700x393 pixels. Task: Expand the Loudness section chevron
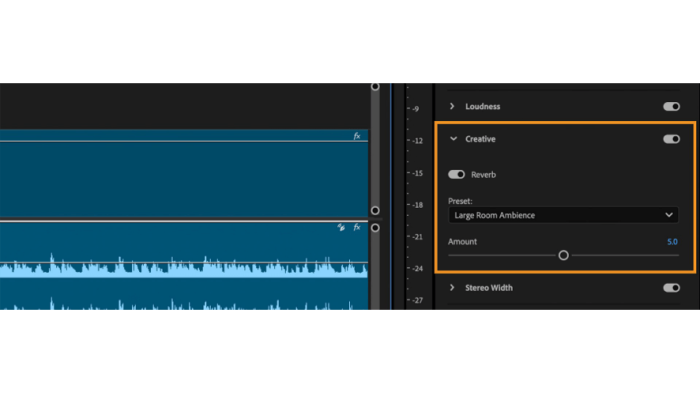pyautogui.click(x=452, y=106)
